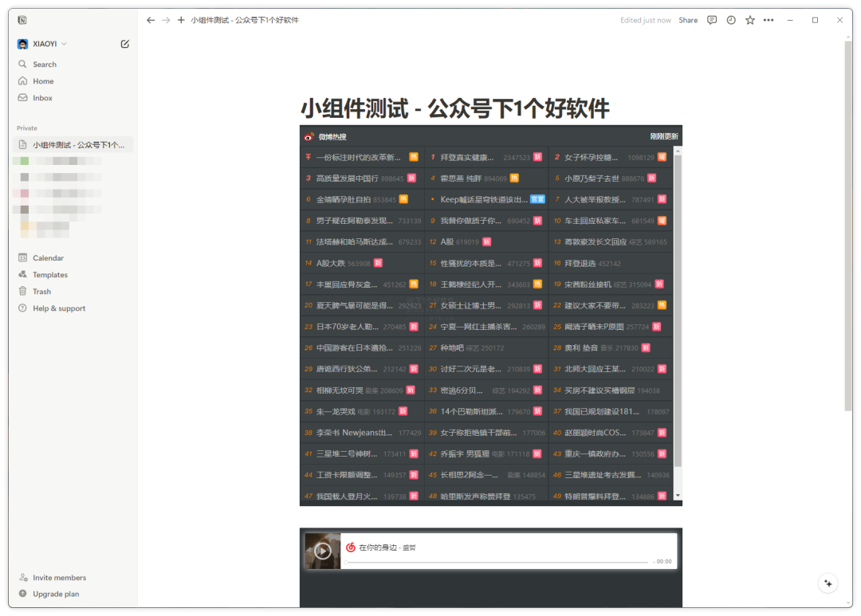Click the 刚刚更新 status text
This screenshot has height=616, width=861.
tap(664, 136)
